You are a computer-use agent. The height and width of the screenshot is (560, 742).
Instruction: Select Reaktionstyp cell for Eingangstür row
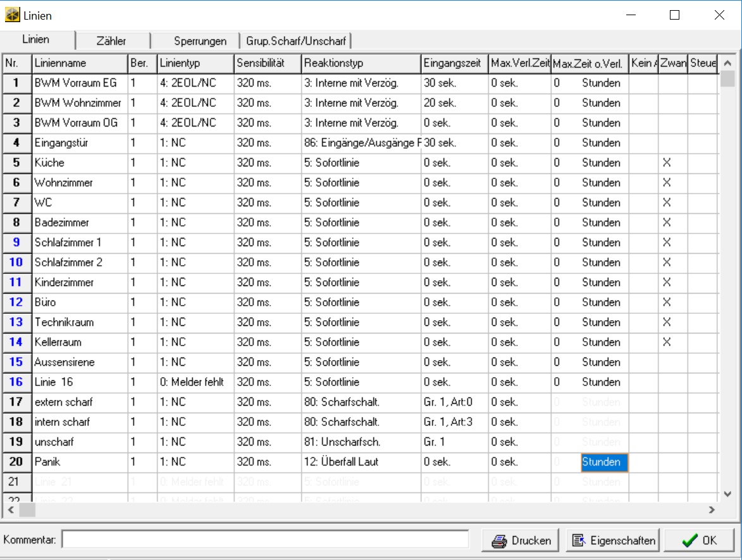click(361, 143)
